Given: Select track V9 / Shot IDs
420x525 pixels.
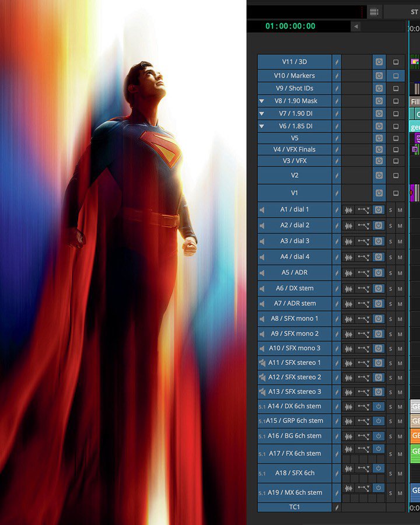Looking at the screenshot, I should (x=295, y=89).
